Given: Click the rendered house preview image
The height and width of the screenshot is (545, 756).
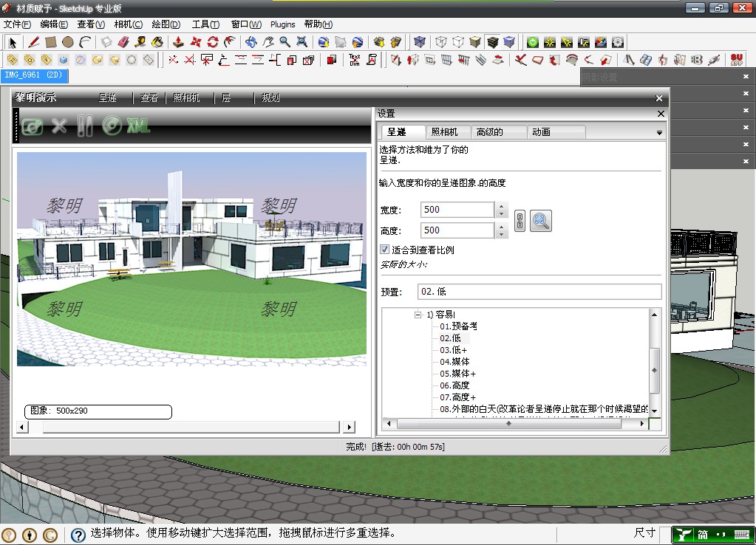Looking at the screenshot, I should [192, 258].
